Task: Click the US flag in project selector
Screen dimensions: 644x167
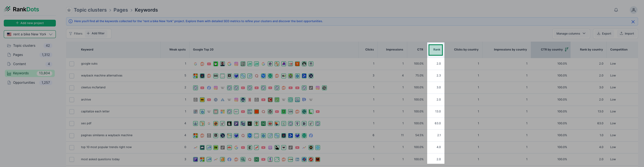Action: (x=9, y=34)
